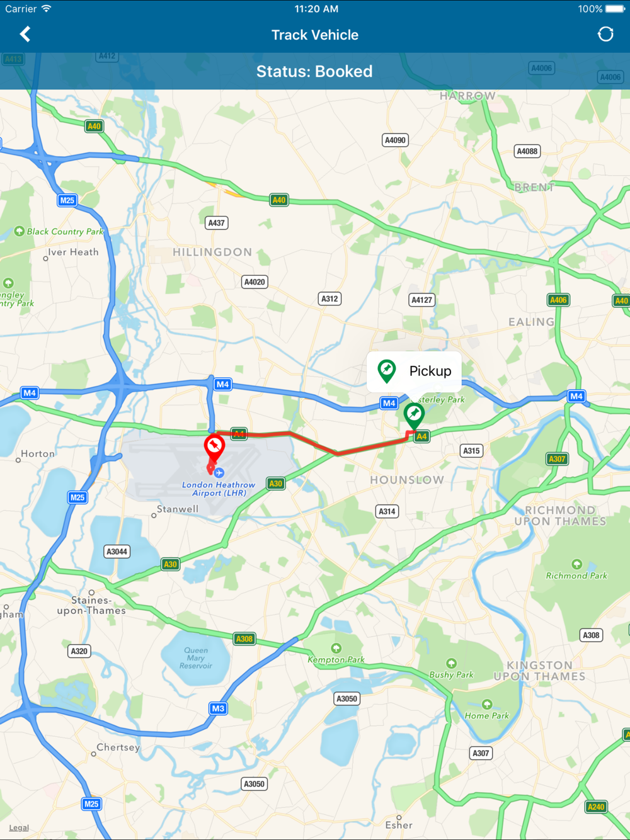This screenshot has width=630, height=840.
Task: Tap the Home Park marker icon
Action: click(487, 704)
